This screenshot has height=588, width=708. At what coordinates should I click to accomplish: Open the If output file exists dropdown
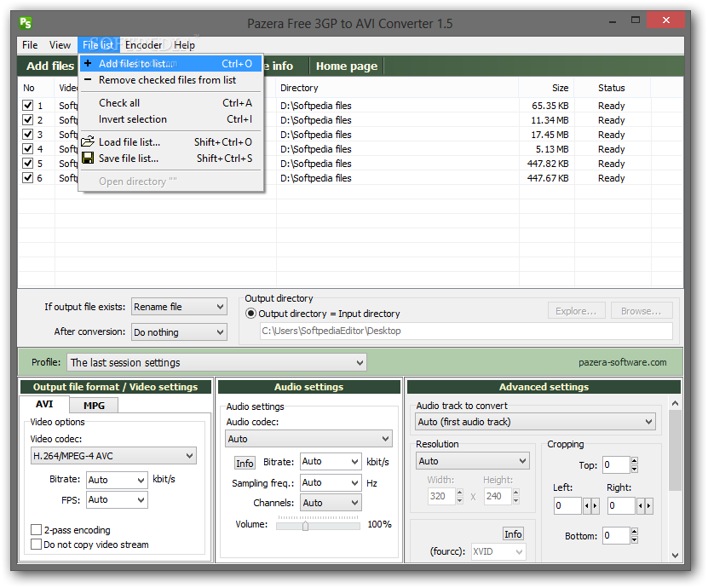coord(179,307)
